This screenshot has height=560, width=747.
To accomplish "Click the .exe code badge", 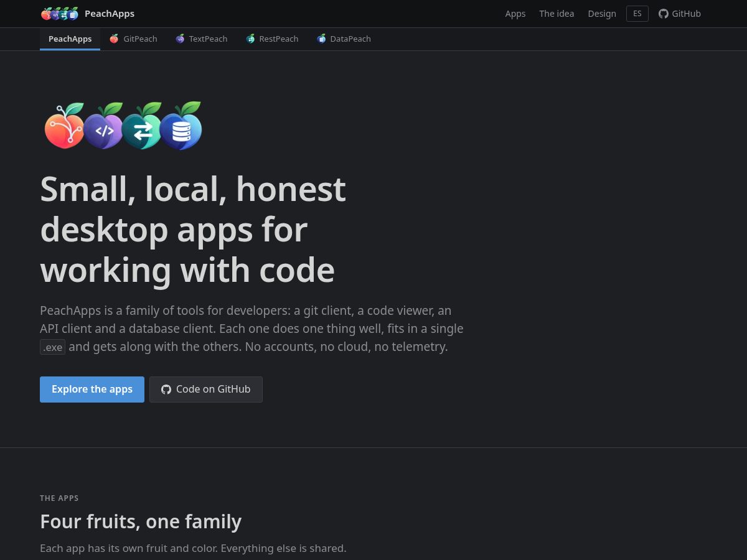I will (53, 347).
